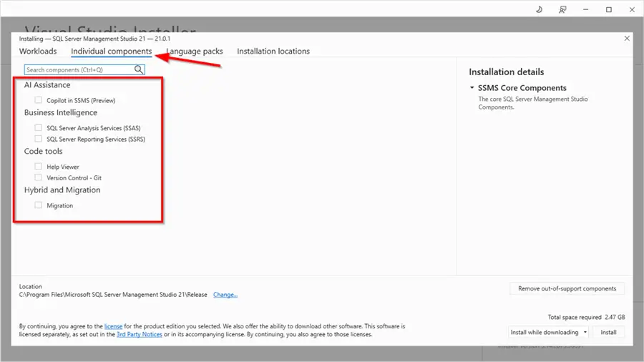Enable Copilot in SSMS (Preview) checkbox
Image resolution: width=644 pixels, height=362 pixels.
pos(38,99)
